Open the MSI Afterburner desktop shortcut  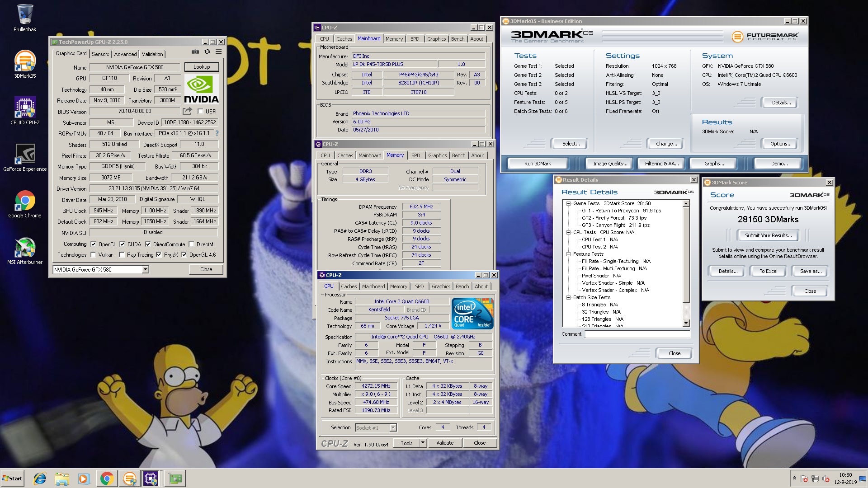[x=25, y=251]
